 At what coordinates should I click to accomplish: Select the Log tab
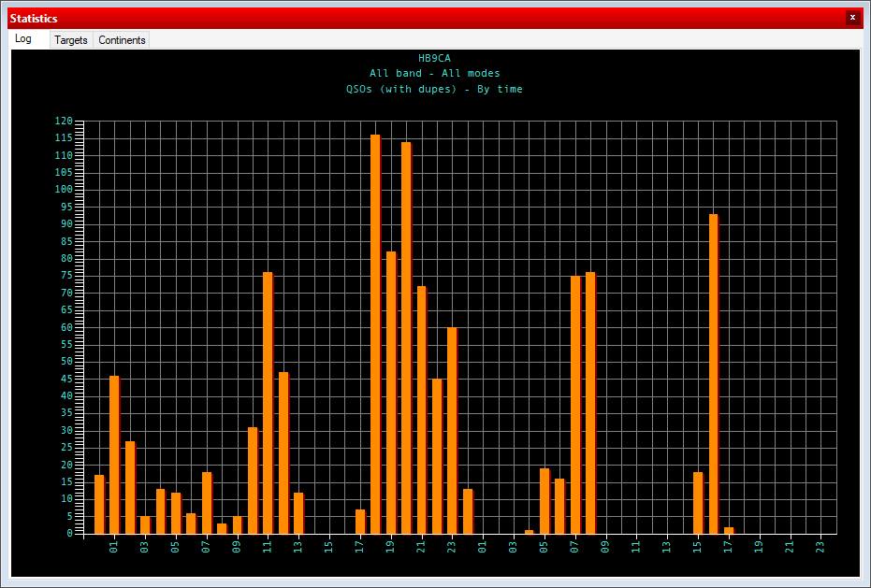pyautogui.click(x=23, y=39)
